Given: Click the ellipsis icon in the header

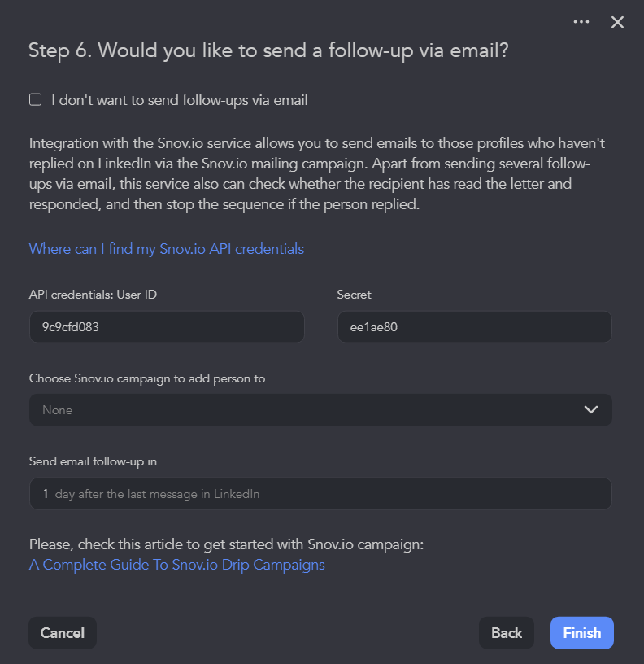Looking at the screenshot, I should point(581,22).
